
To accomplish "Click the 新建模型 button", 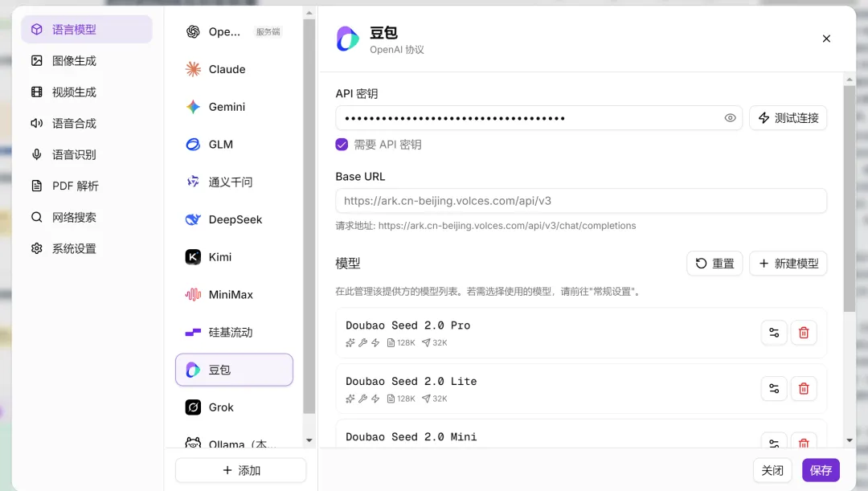I will pos(788,264).
